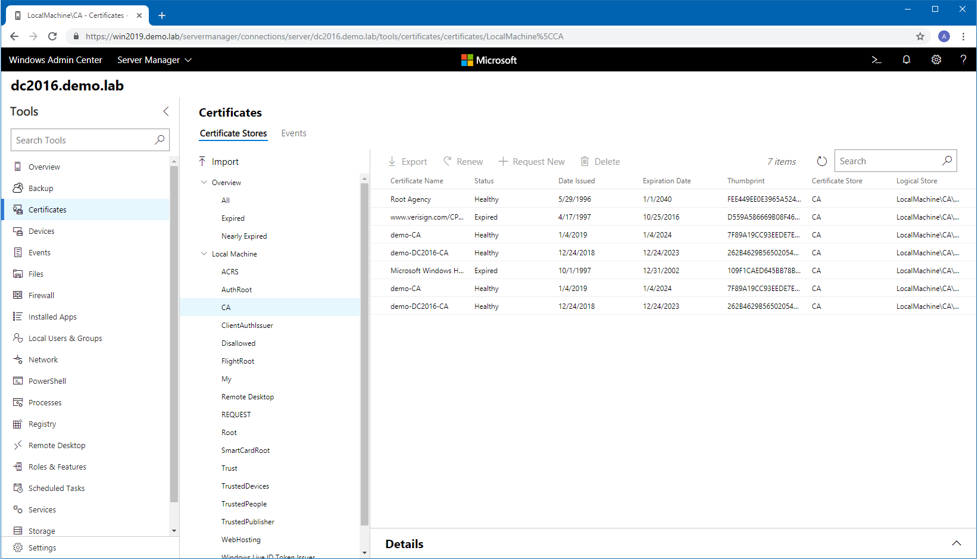The image size is (978, 560).
Task: Click Request New certificate button
Action: 532,162
